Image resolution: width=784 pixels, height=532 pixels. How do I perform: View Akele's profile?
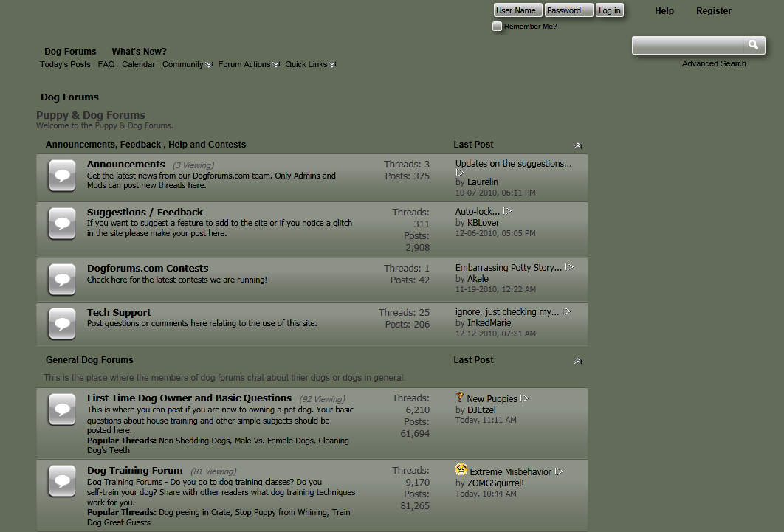click(x=478, y=279)
